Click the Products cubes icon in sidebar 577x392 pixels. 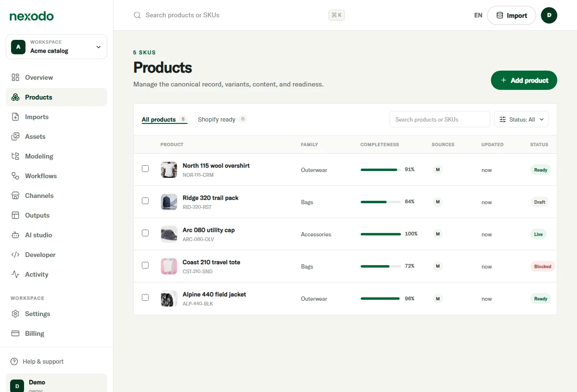[15, 97]
